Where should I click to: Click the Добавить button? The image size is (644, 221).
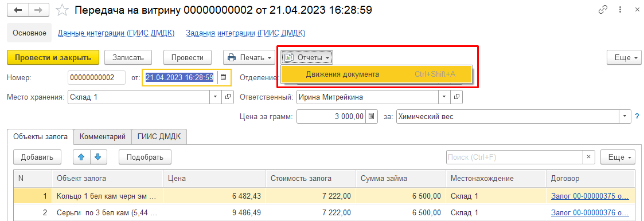point(37,157)
